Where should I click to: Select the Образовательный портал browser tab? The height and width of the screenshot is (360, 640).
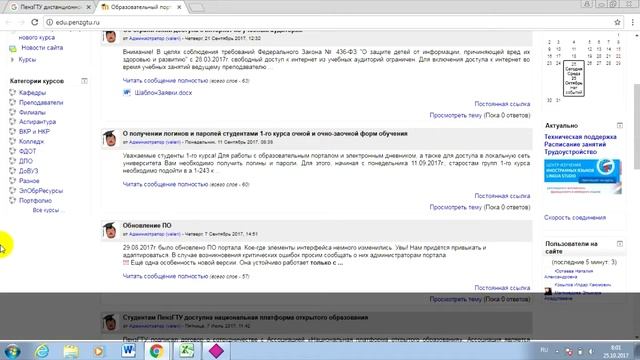point(140,7)
